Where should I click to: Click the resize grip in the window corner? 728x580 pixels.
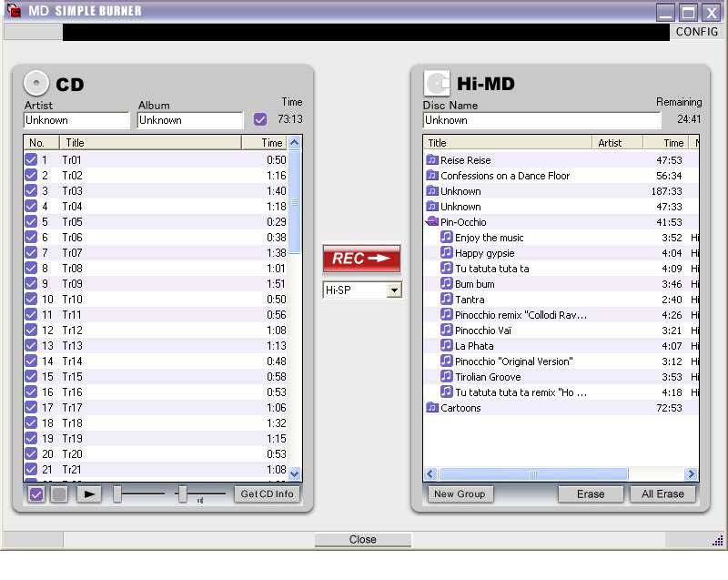tap(717, 541)
